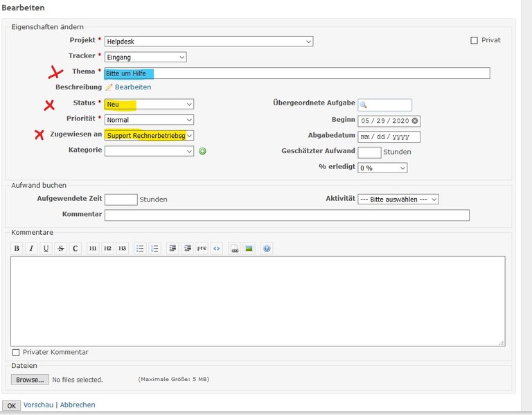
Task: Toggle bold formatting in comment toolbar
Action: coord(17,249)
